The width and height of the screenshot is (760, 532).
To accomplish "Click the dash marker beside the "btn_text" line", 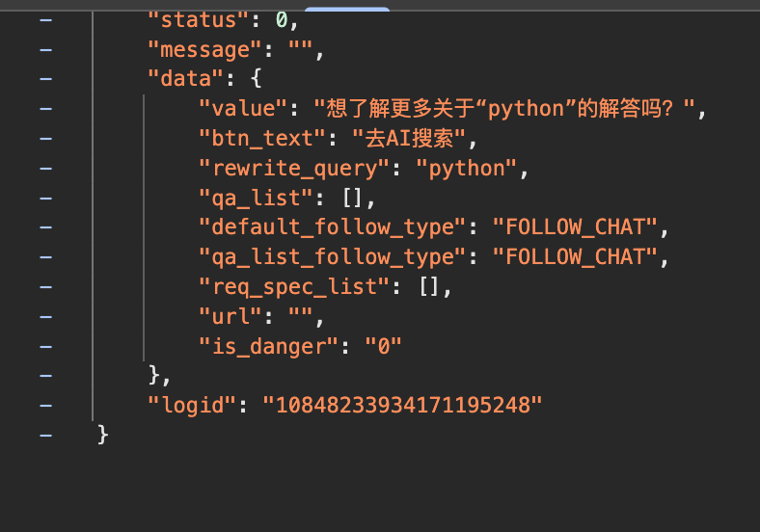I will pyautogui.click(x=46, y=139).
